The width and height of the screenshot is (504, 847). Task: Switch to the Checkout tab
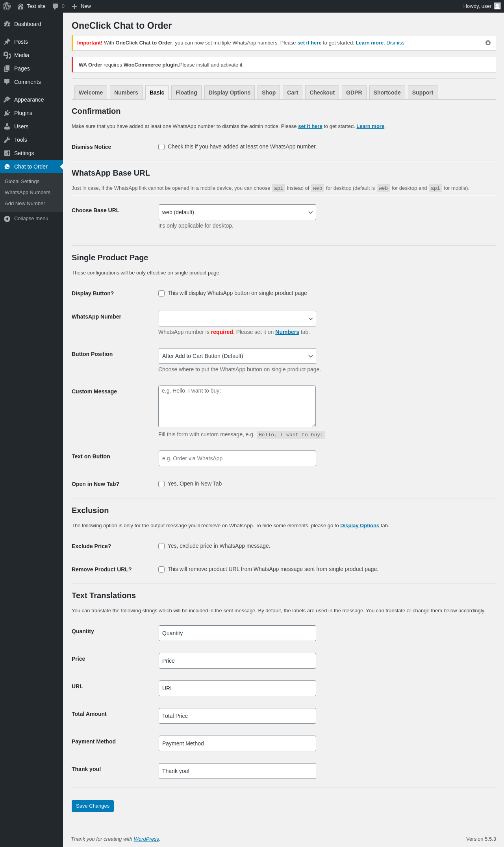point(322,93)
